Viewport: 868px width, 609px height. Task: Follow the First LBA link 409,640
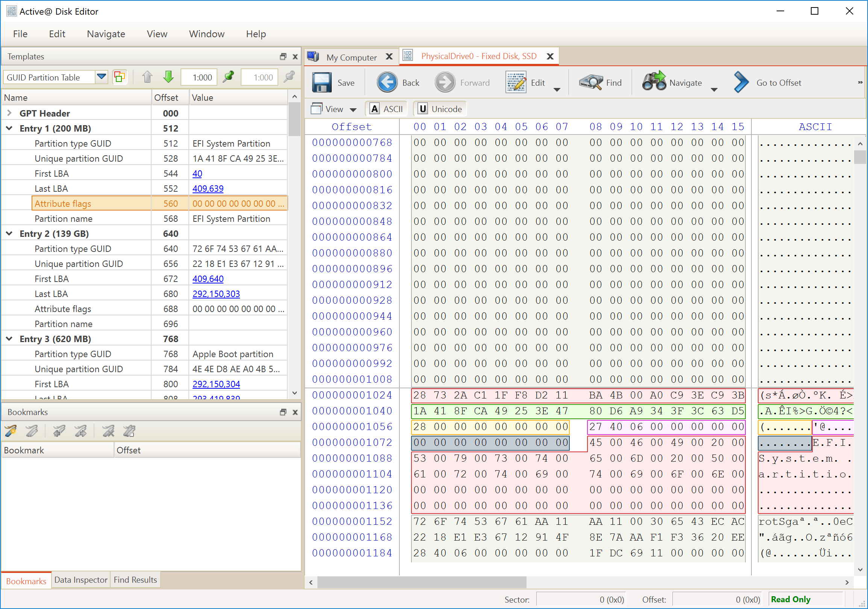(x=208, y=279)
